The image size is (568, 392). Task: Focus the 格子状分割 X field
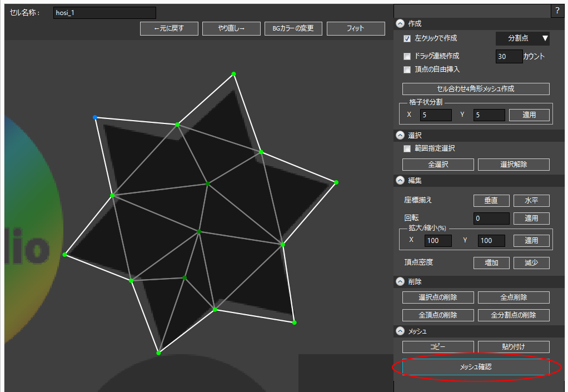tap(436, 115)
